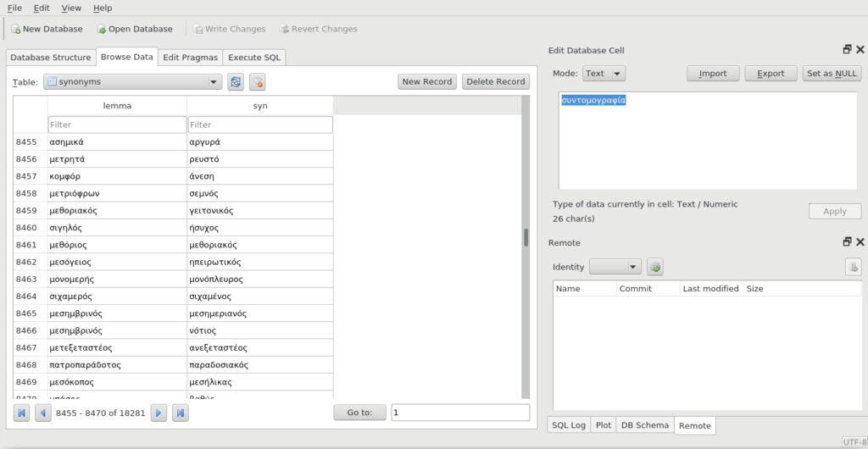Switch to Database Structure tab
Image resolution: width=868 pixels, height=449 pixels.
pyautogui.click(x=50, y=58)
